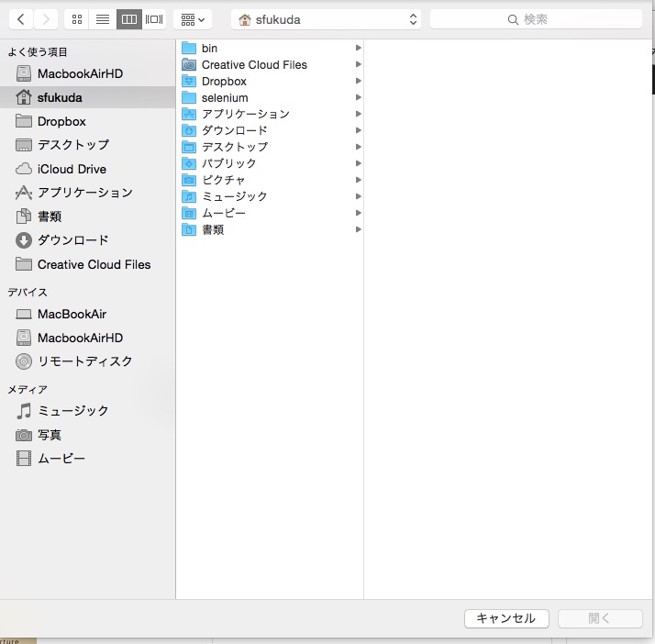The height and width of the screenshot is (644, 655).
Task: Click the ダウンロード arrow icon in sidebar
Action: pos(24,240)
